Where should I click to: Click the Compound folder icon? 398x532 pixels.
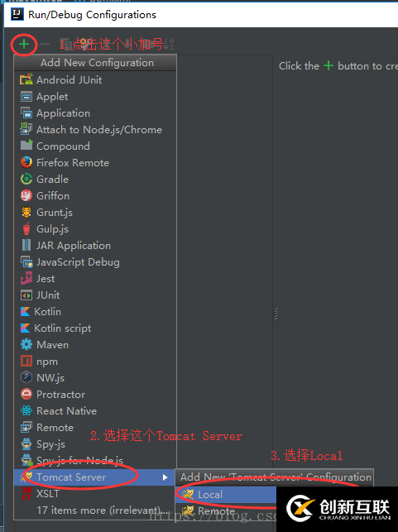click(x=26, y=146)
